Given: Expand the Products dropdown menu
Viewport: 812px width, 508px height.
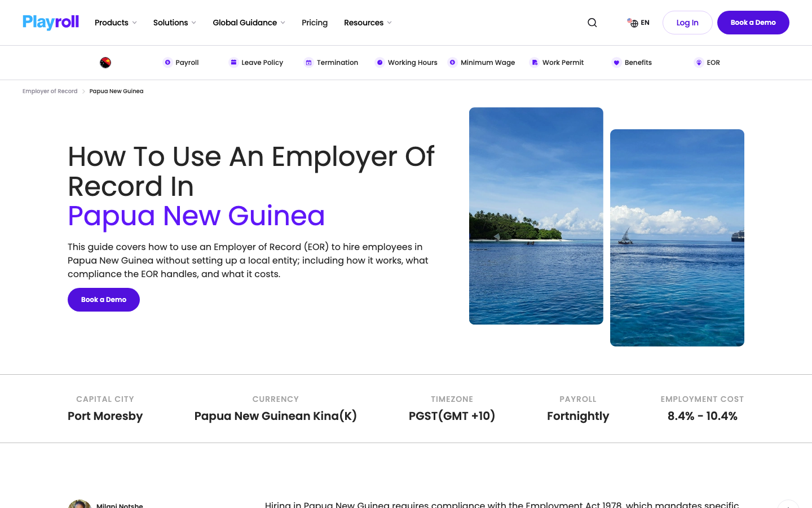Looking at the screenshot, I should click(x=116, y=23).
